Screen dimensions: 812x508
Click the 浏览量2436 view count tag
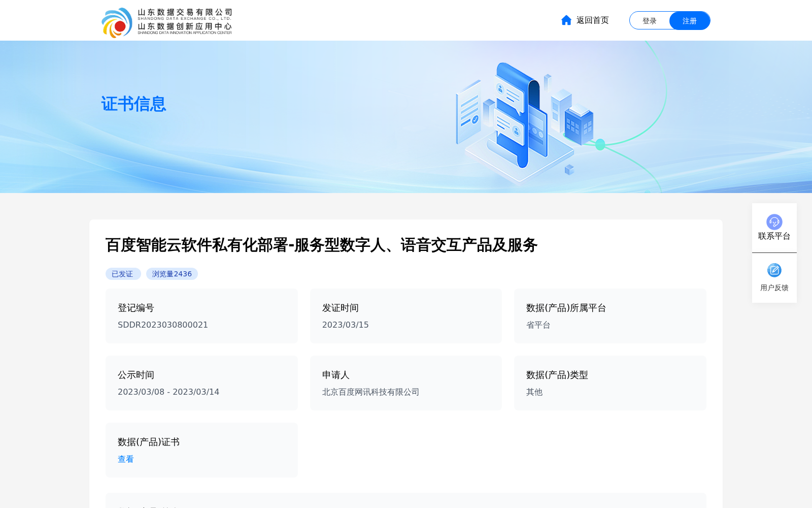click(172, 274)
